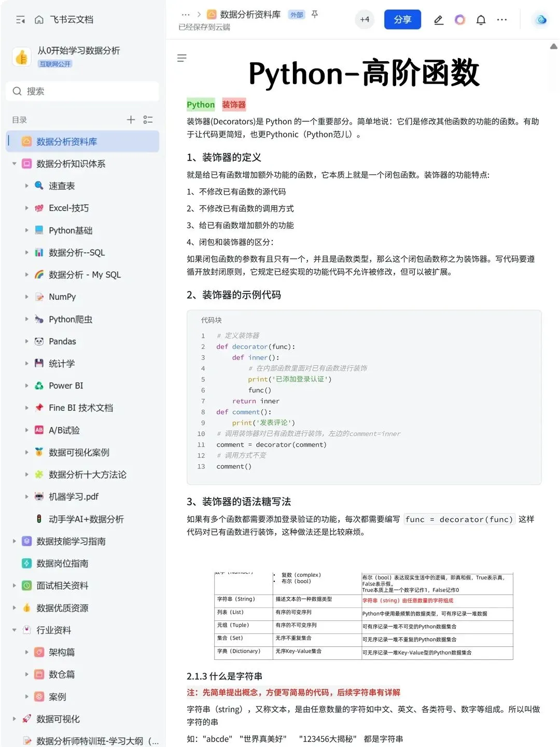Click the 数据分析资料库 breadcrumb title
The image size is (560, 747).
point(250,15)
